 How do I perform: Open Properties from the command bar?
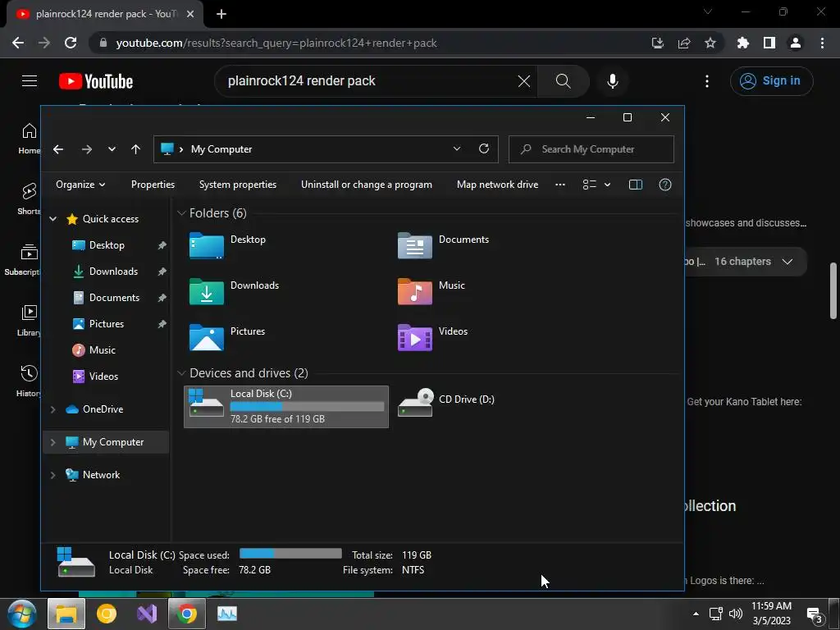(153, 185)
